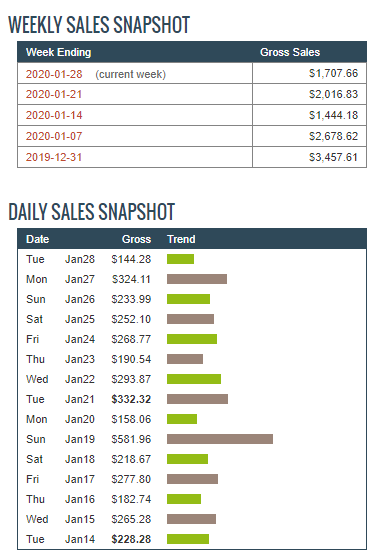Click the Trend column header
The width and height of the screenshot is (389, 559).
click(181, 239)
